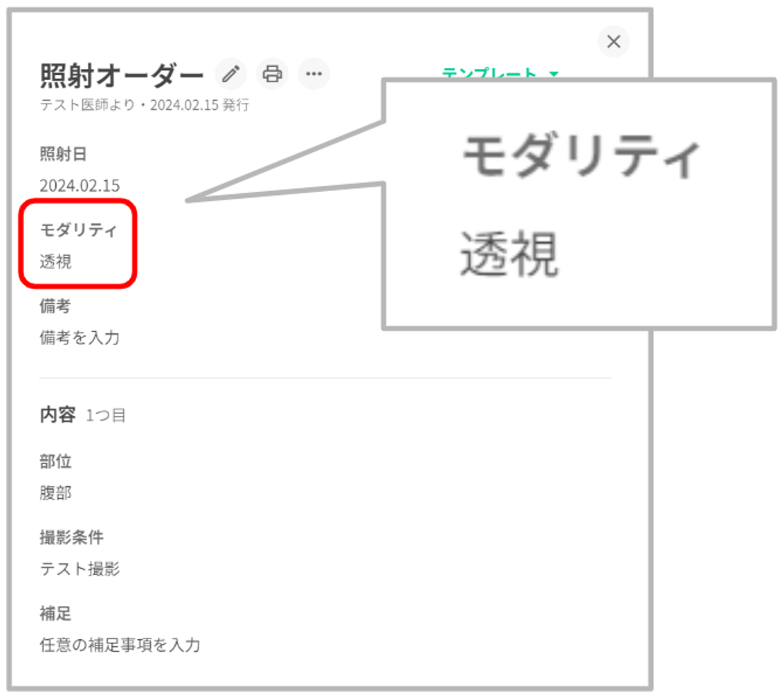Click the 任意の補足事項を入力 field
This screenshot has width=784, height=698.
click(x=120, y=645)
